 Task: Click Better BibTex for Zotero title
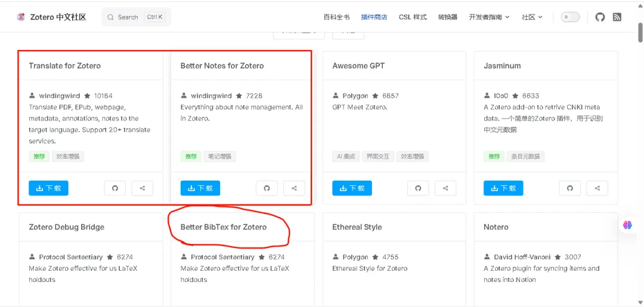click(224, 227)
